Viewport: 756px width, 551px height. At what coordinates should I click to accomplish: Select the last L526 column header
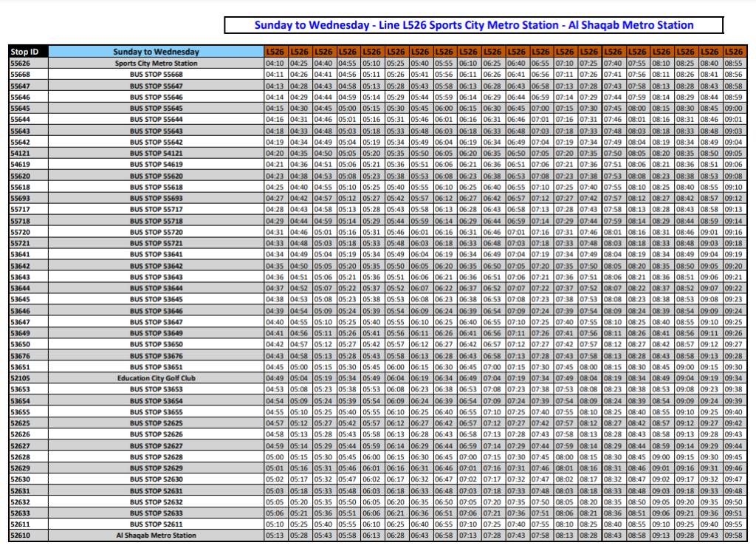tap(733, 52)
